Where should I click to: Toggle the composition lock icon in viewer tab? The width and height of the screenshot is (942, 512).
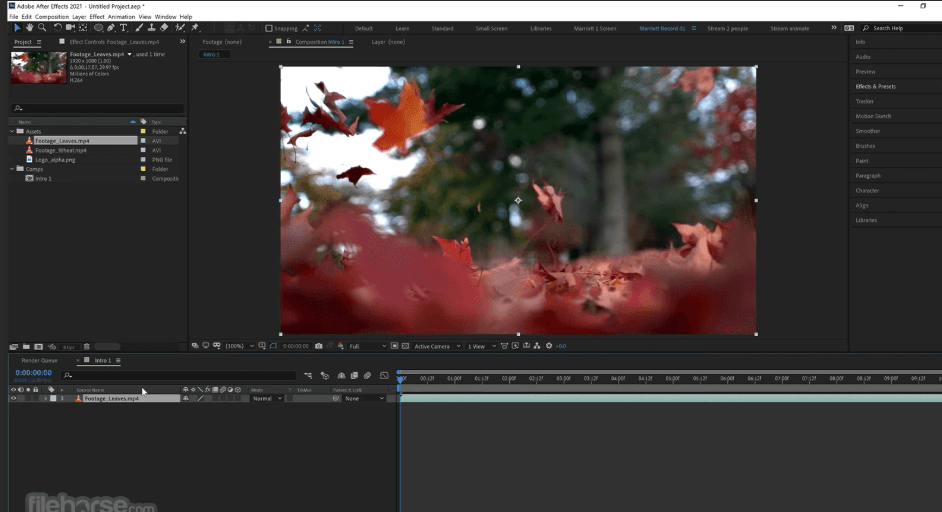288,41
